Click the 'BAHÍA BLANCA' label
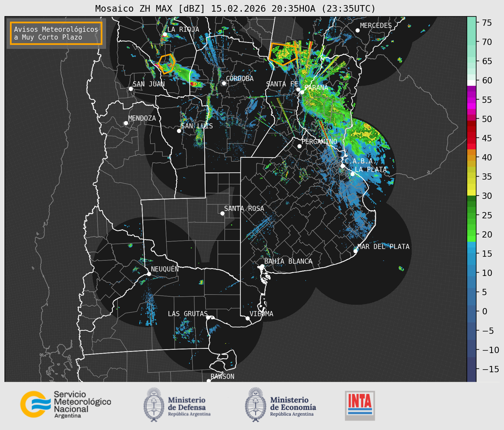 pos(288,261)
